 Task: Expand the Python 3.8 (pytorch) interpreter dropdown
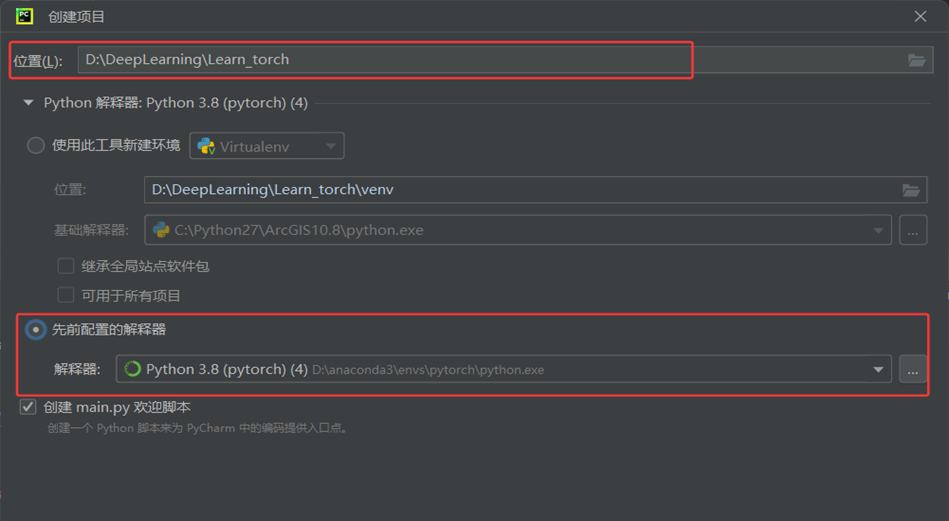(x=878, y=370)
